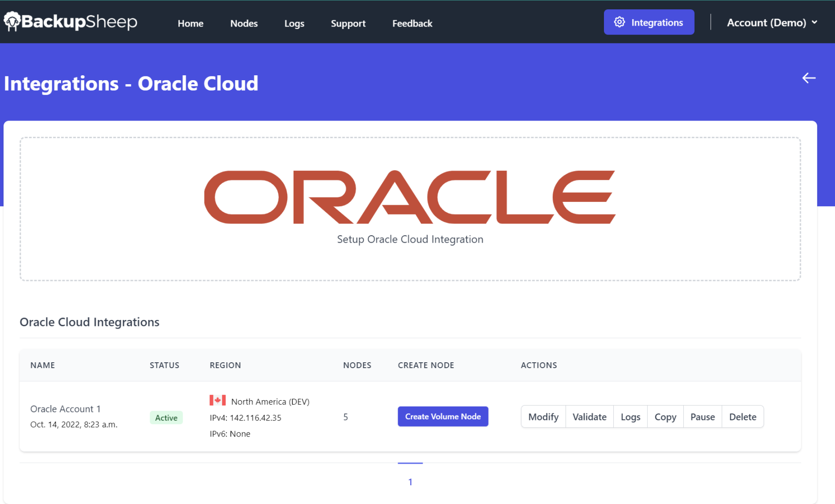
Task: Click the Oracle logo image
Action: 410,197
